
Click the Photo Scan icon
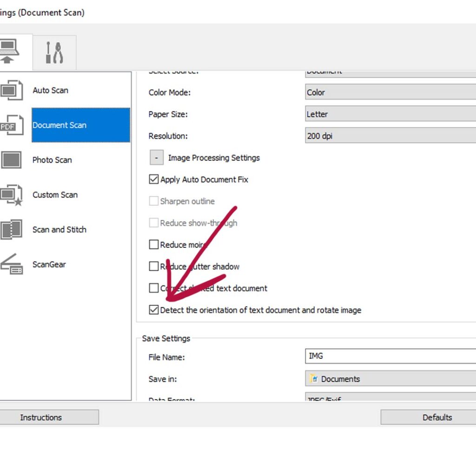(11, 160)
